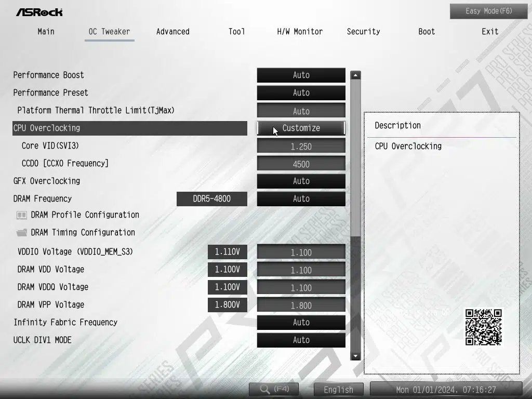532x399 pixels.
Task: Click the ASRock logo
Action: click(x=39, y=12)
